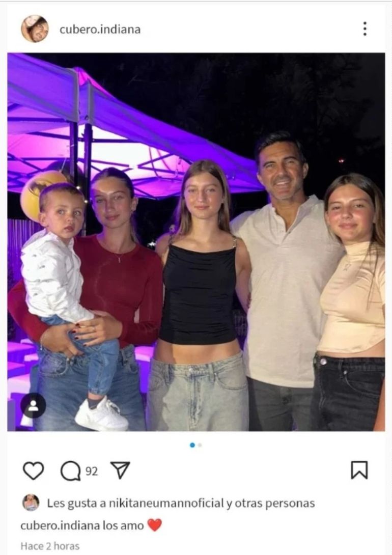
Task: Save the post with the bookmark icon
Action: [x=359, y=470]
